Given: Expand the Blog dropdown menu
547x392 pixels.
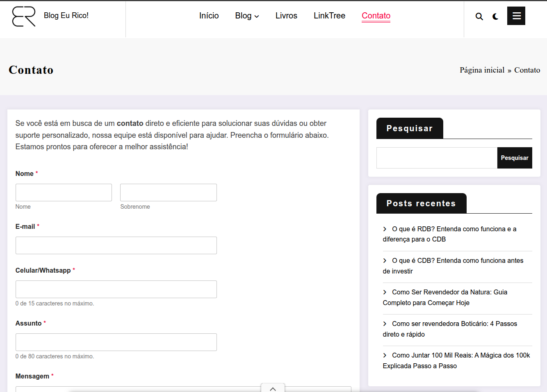Looking at the screenshot, I should pos(247,16).
